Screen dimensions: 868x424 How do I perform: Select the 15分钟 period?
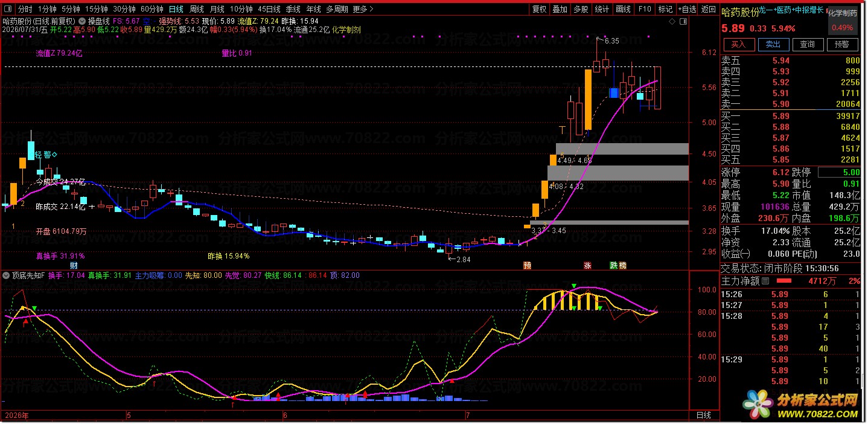coord(96,9)
